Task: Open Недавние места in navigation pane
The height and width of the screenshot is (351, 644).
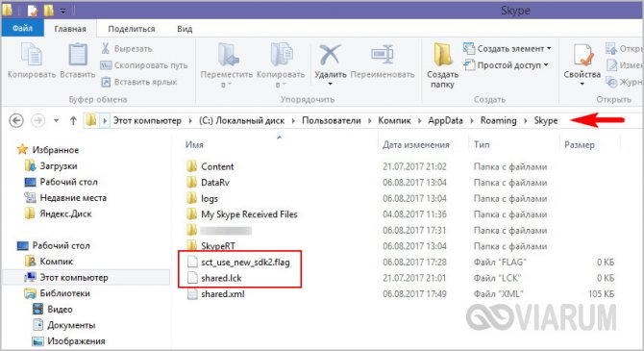Action: [73, 198]
